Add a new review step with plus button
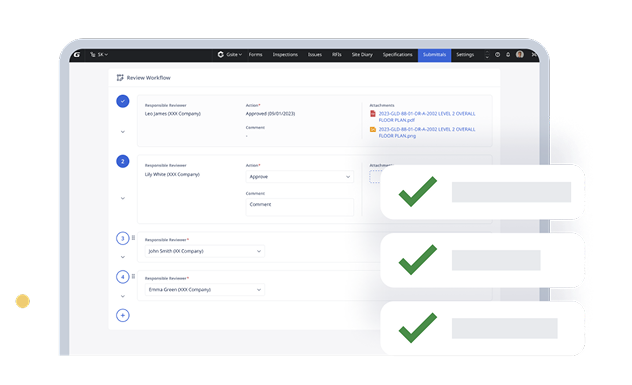Image resolution: width=632 pixels, height=385 pixels. click(x=123, y=315)
